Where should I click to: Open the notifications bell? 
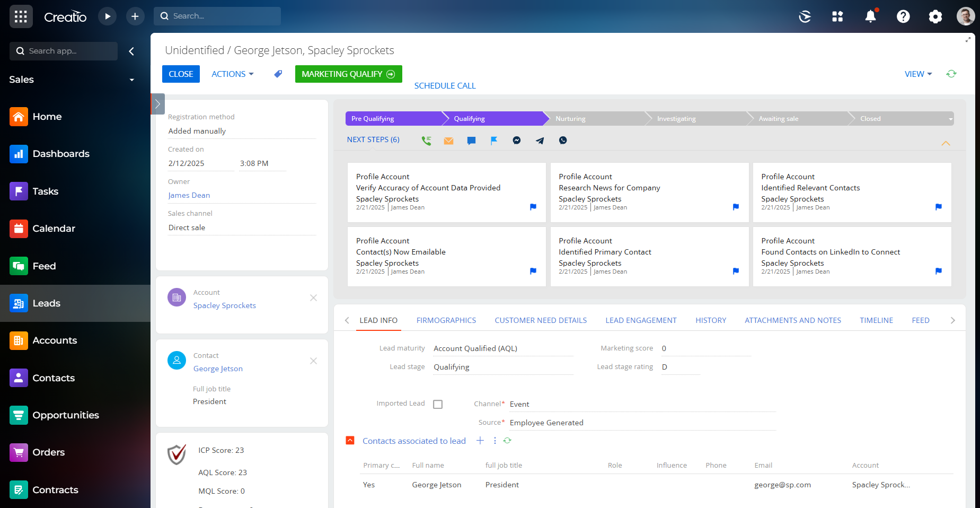870,16
